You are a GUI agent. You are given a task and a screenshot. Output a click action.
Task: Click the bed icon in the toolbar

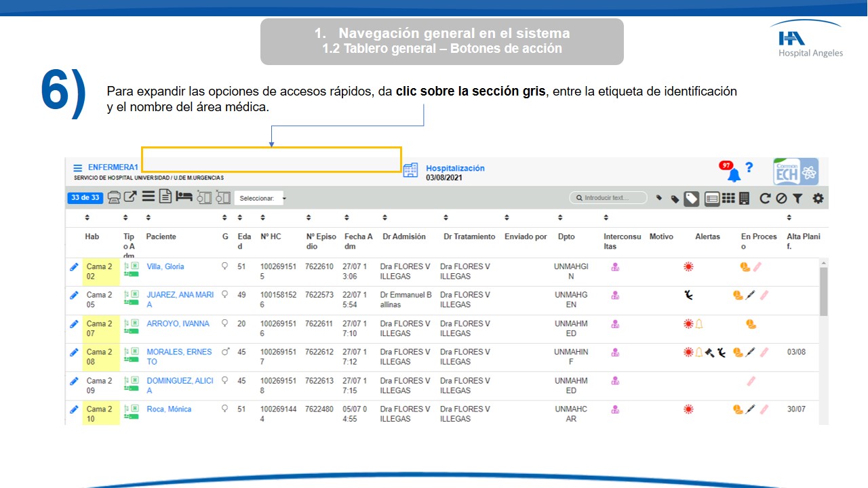click(x=184, y=197)
